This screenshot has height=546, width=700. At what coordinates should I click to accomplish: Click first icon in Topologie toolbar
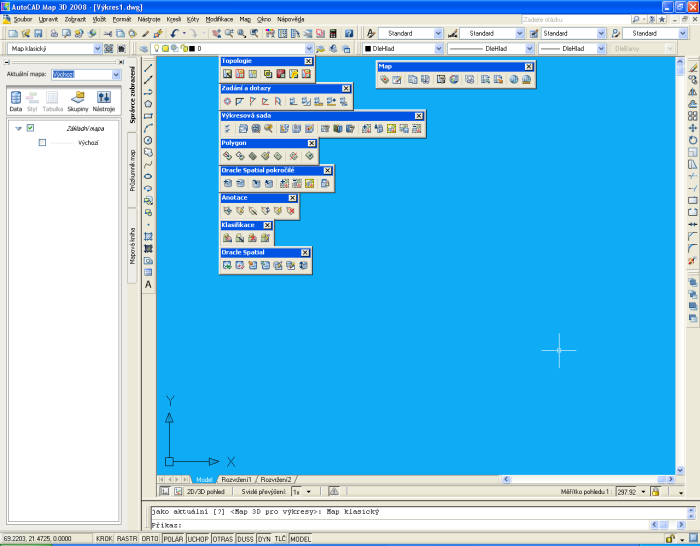tap(227, 74)
